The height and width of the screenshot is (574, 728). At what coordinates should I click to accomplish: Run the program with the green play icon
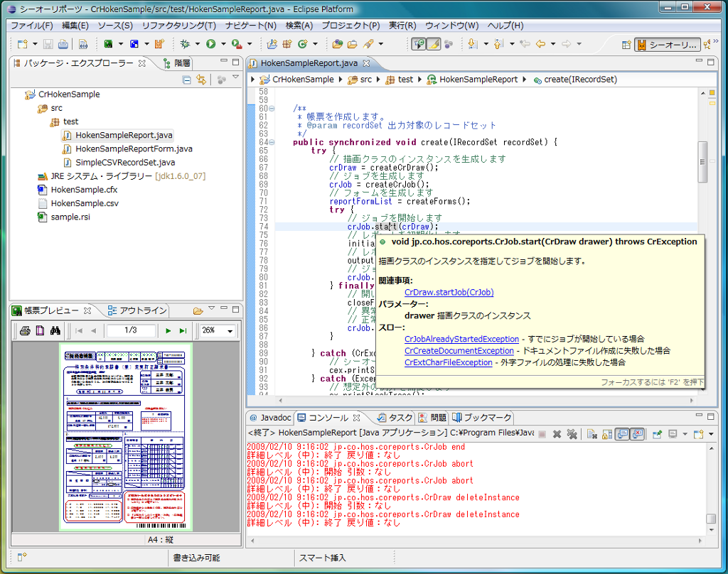tap(210, 44)
